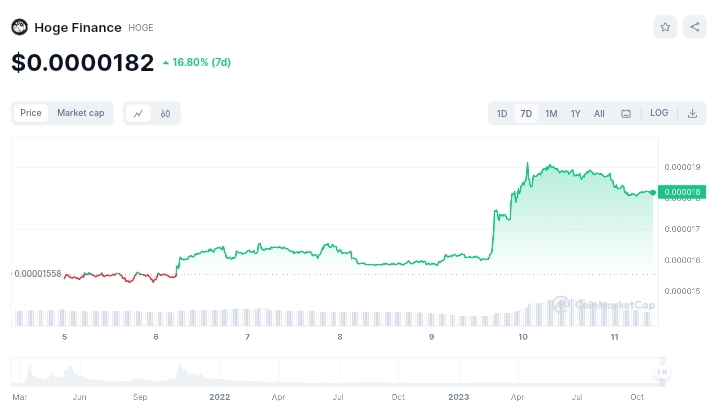Select the Price tab

pyautogui.click(x=31, y=113)
